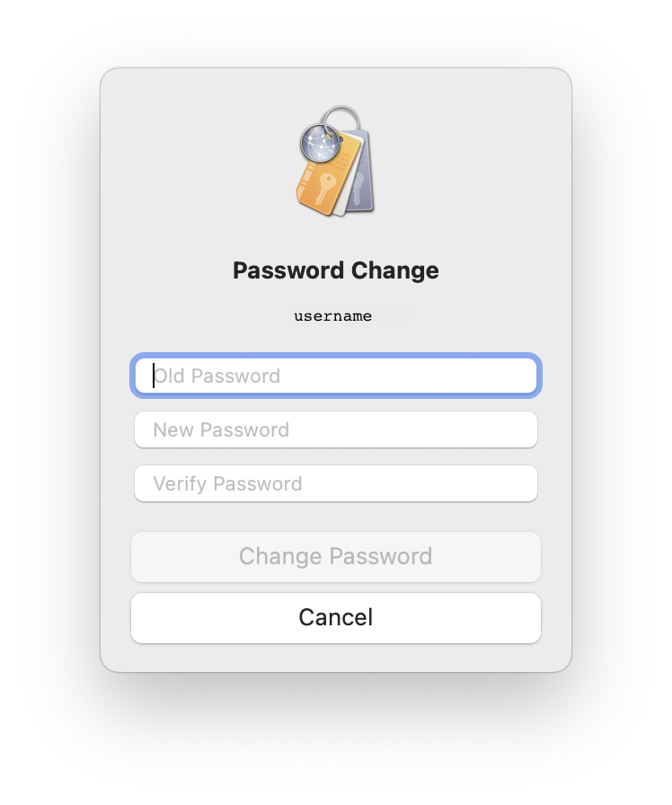
Task: Click the empty dialog area beside the keychain icon
Action: pyautogui.click(x=462, y=159)
